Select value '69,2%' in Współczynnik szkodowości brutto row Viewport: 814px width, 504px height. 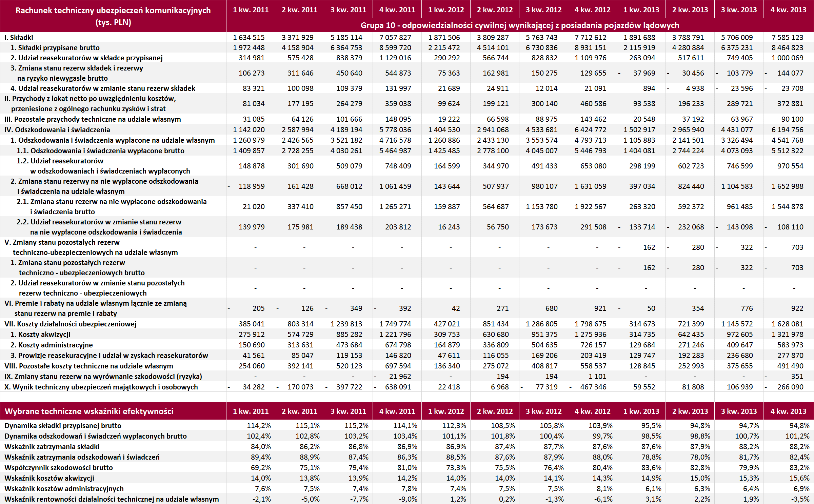click(x=261, y=468)
